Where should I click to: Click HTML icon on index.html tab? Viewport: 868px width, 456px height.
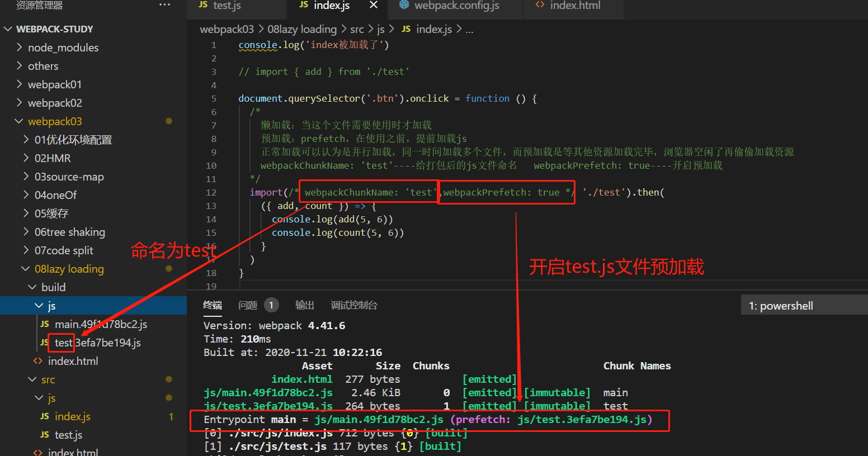click(540, 4)
